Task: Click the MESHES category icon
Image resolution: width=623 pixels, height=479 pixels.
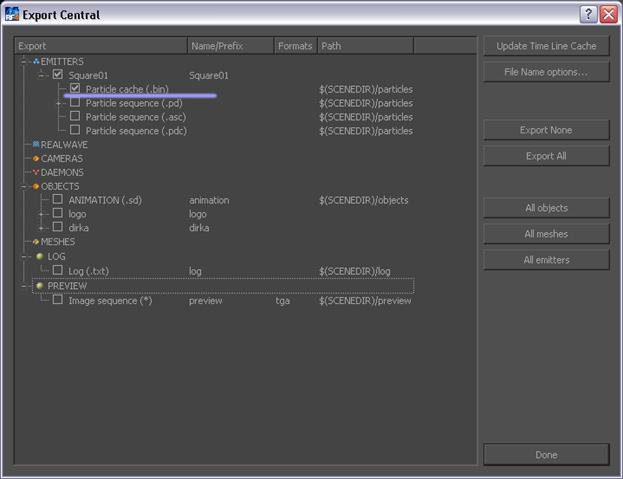Action: [36, 241]
